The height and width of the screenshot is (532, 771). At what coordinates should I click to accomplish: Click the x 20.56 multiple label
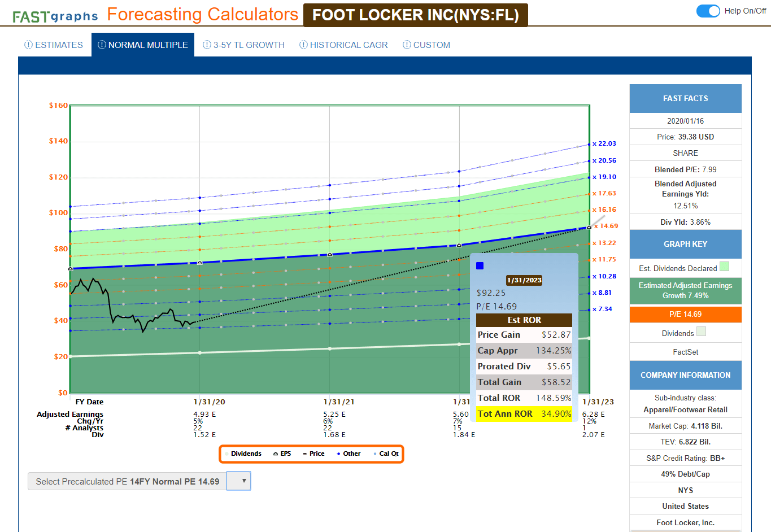pos(604,160)
